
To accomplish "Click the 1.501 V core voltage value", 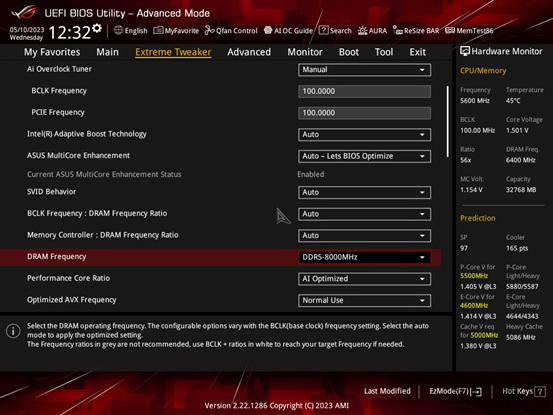I will [517, 130].
